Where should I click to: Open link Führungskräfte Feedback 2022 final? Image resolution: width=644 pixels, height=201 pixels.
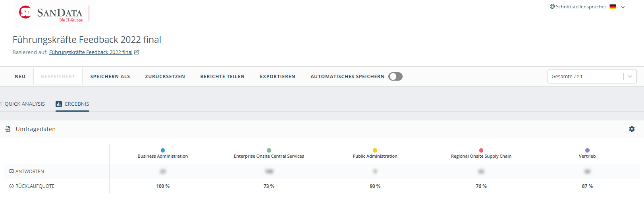pos(91,52)
